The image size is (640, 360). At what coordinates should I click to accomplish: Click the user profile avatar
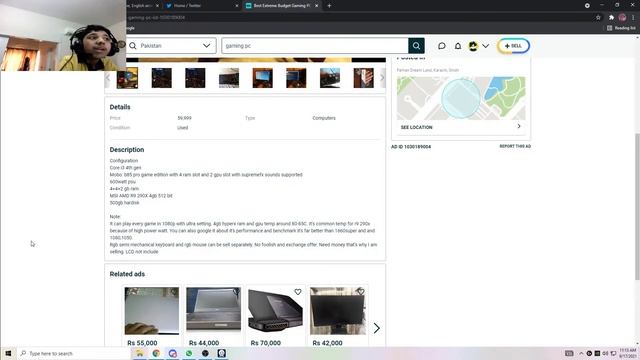click(x=473, y=46)
